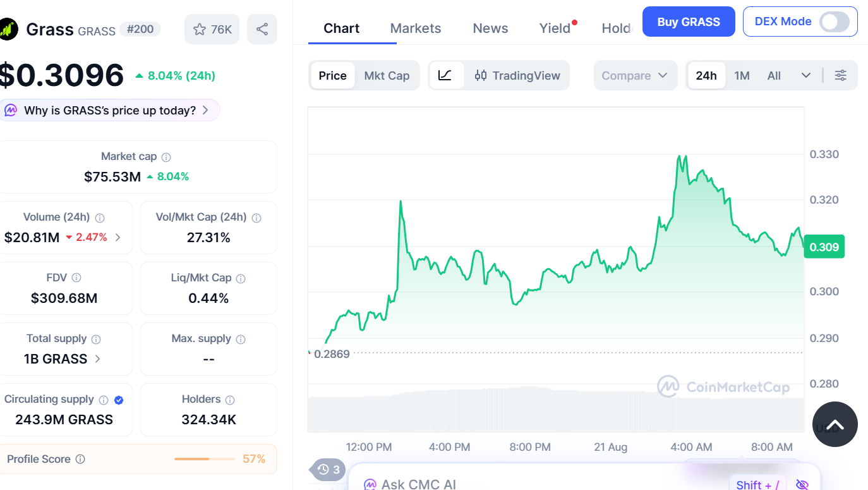The width and height of the screenshot is (868, 490).
Task: Select the line chart type icon
Action: [x=445, y=75]
